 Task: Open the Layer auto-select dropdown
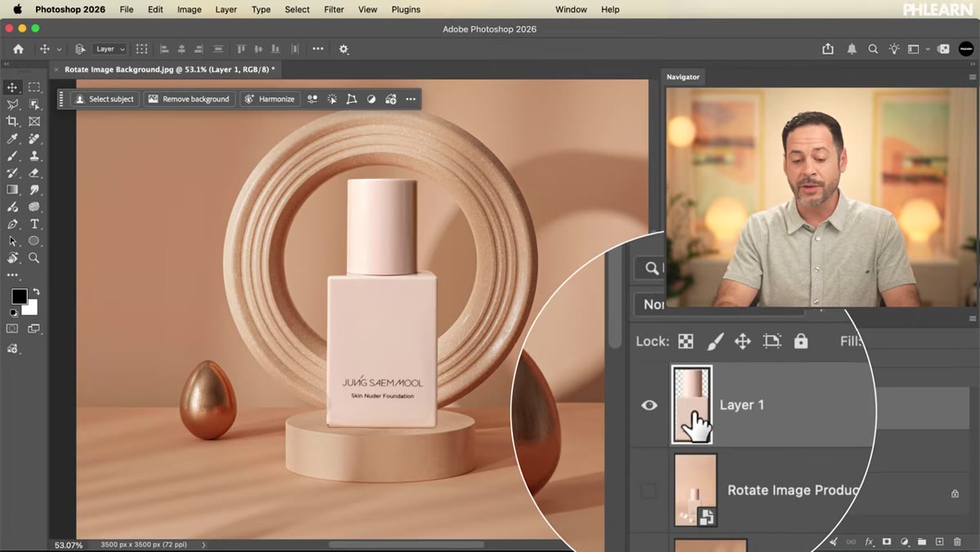110,49
